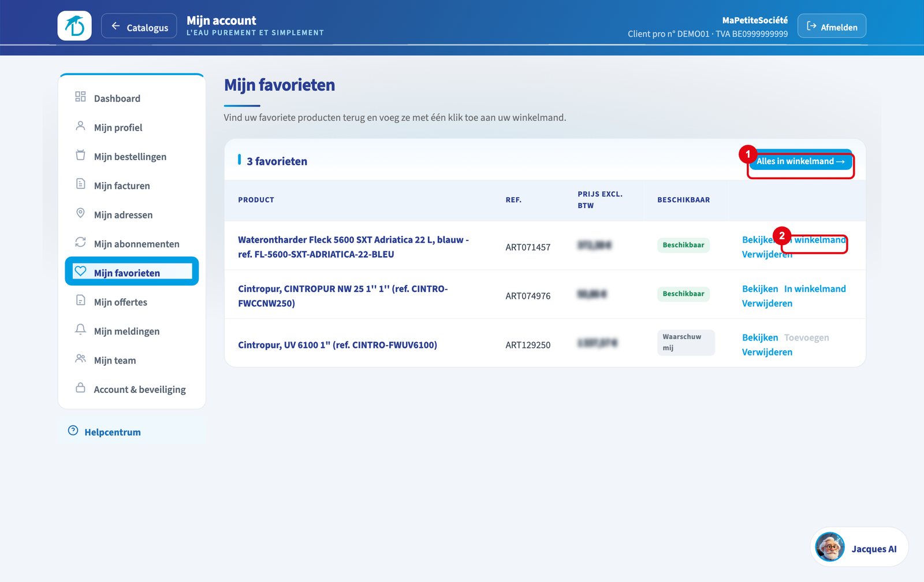Click the Mijn offertes document icon
924x582 pixels.
80,301
